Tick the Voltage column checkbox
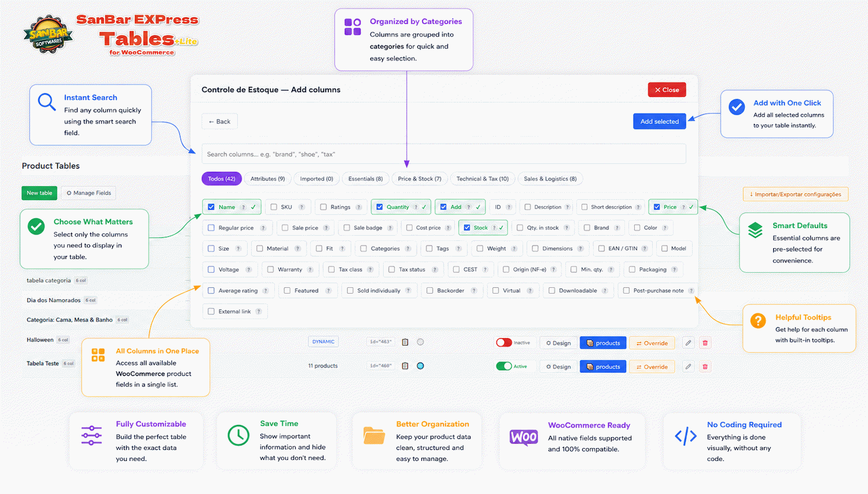868x494 pixels. click(211, 269)
